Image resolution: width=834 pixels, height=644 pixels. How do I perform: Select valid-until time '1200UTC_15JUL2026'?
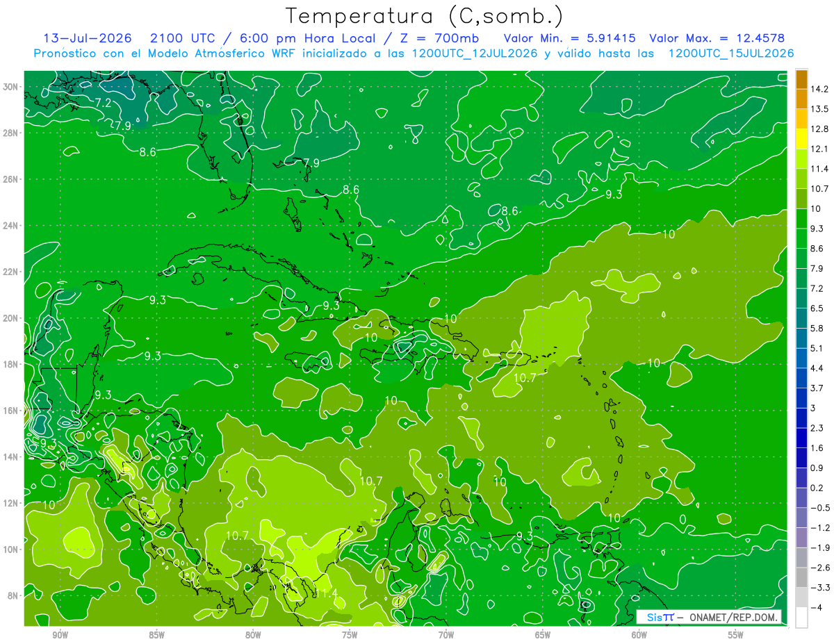[730, 53]
